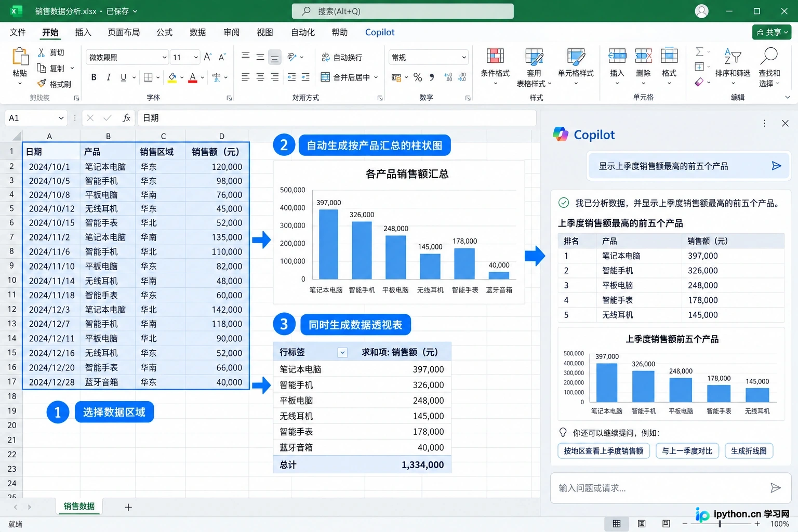Click suggestion 生成折线图
Image resolution: width=798 pixels, height=532 pixels.
coord(749,450)
